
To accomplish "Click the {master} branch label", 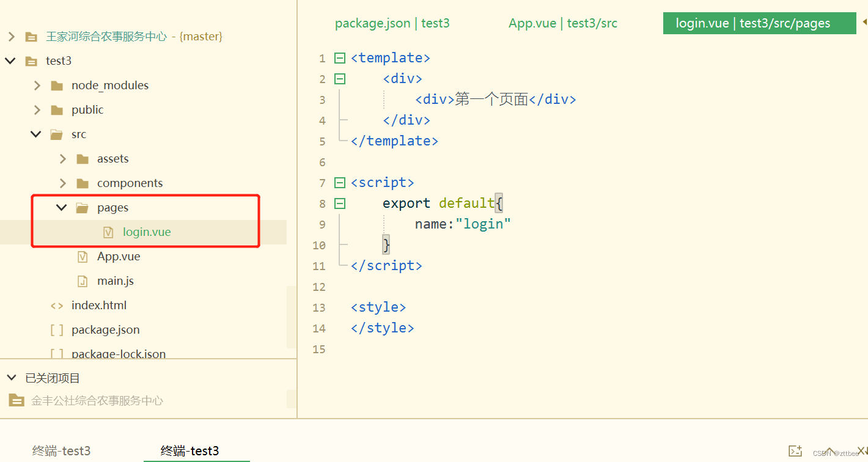I will coord(201,37).
